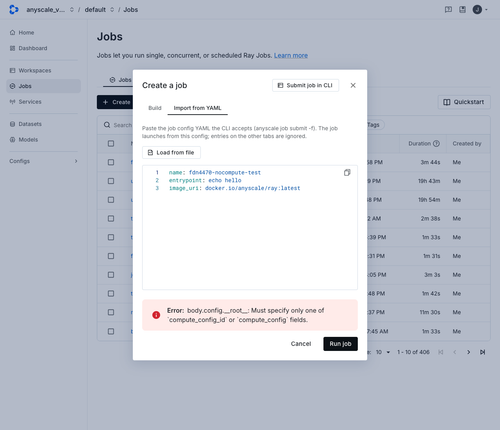Jump to the last page of jobs
500x430 pixels.
point(482,352)
